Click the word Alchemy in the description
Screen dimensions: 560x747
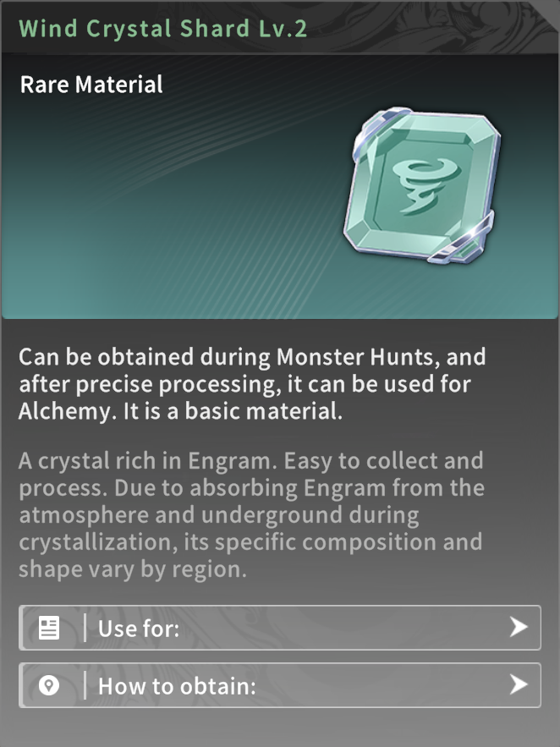coord(64,412)
